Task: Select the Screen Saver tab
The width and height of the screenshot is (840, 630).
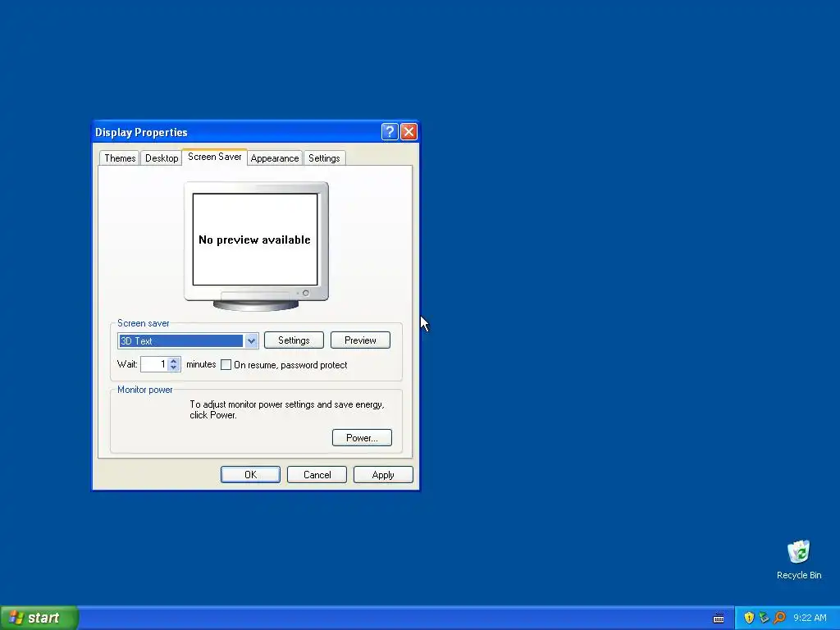Action: [x=214, y=157]
